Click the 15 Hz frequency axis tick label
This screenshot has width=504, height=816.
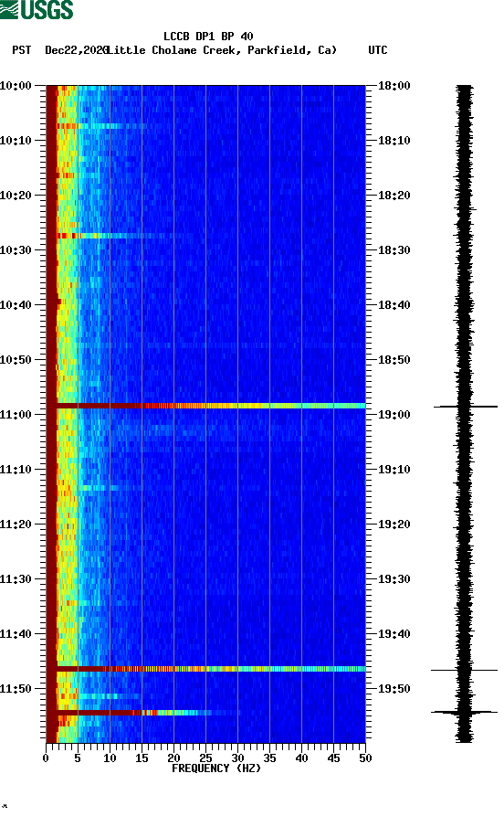(x=142, y=758)
